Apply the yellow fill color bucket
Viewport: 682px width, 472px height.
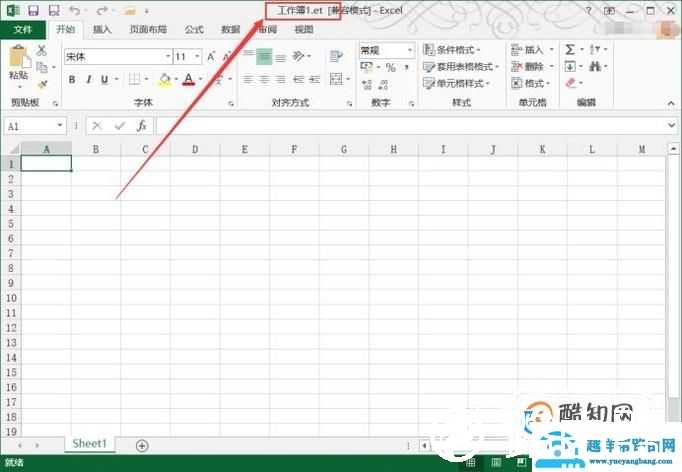pos(165,79)
